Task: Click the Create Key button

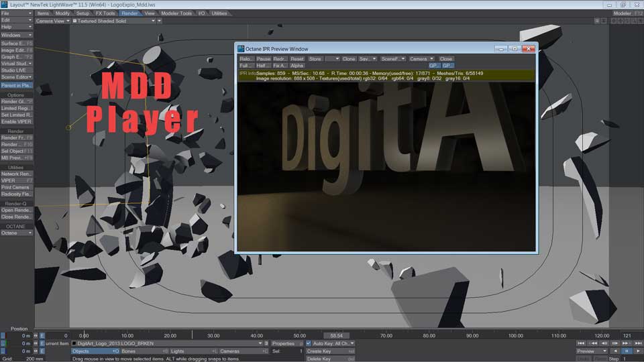Action: pyautogui.click(x=330, y=351)
